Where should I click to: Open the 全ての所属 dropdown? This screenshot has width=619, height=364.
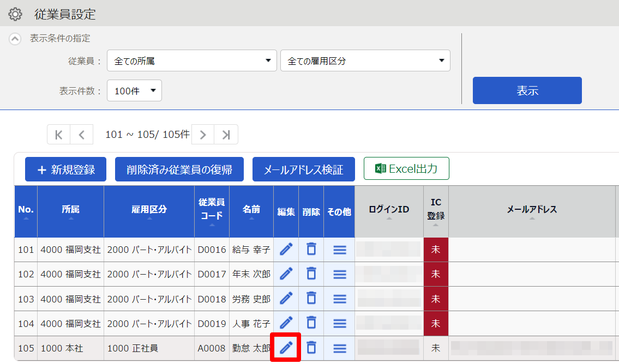[x=192, y=60]
